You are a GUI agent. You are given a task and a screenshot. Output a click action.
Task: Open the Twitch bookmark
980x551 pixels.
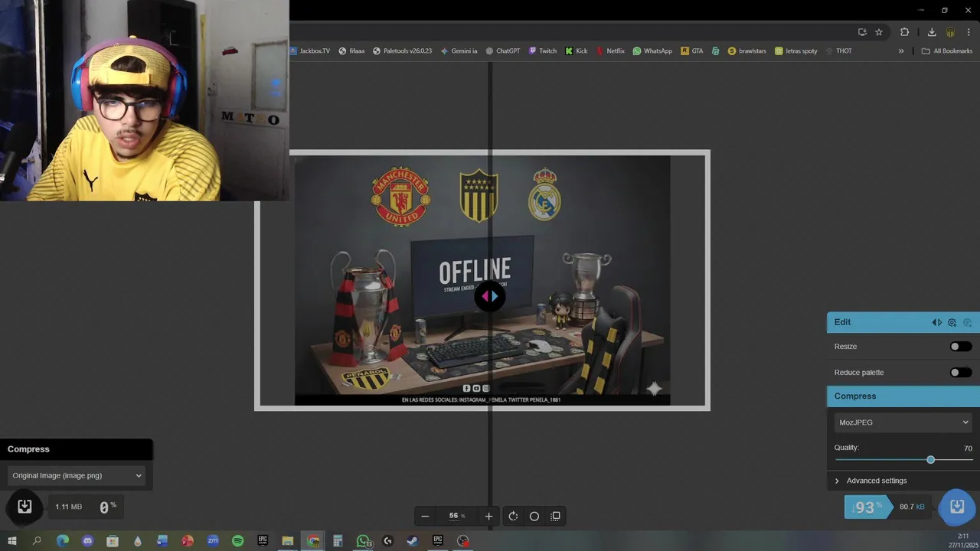[543, 51]
